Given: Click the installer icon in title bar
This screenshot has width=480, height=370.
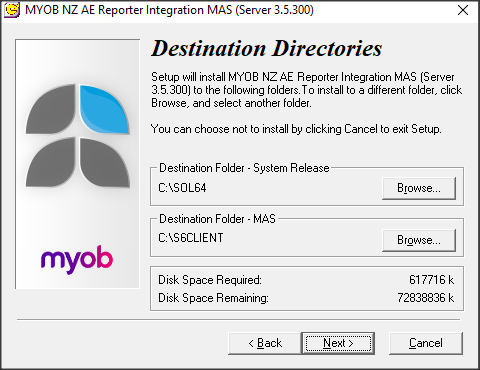Looking at the screenshot, I should point(12,10).
